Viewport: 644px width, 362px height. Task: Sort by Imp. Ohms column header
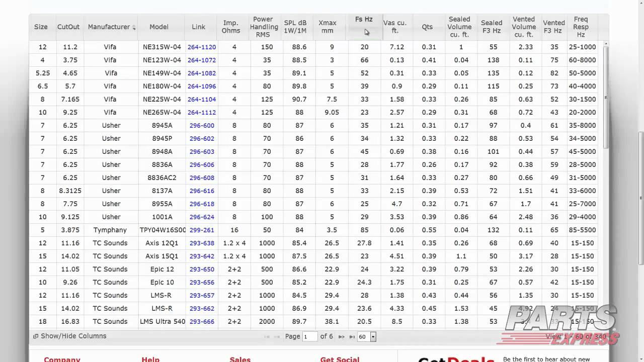(x=231, y=27)
